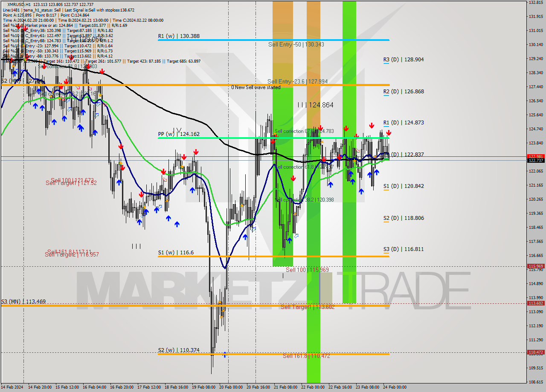Screen dimensions: 546x392
Task: Click the 'Sell Entry -50 | 130.343' label
Action: point(296,44)
